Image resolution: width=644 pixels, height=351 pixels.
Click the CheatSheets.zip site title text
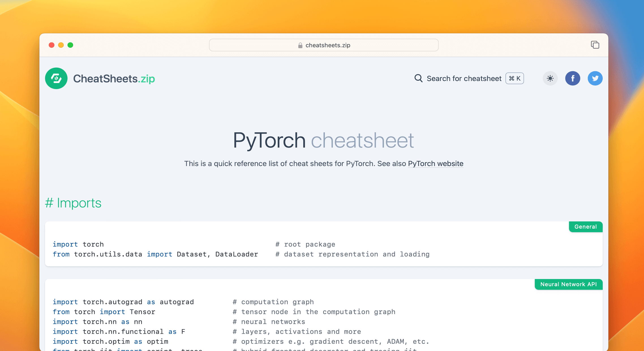114,78
